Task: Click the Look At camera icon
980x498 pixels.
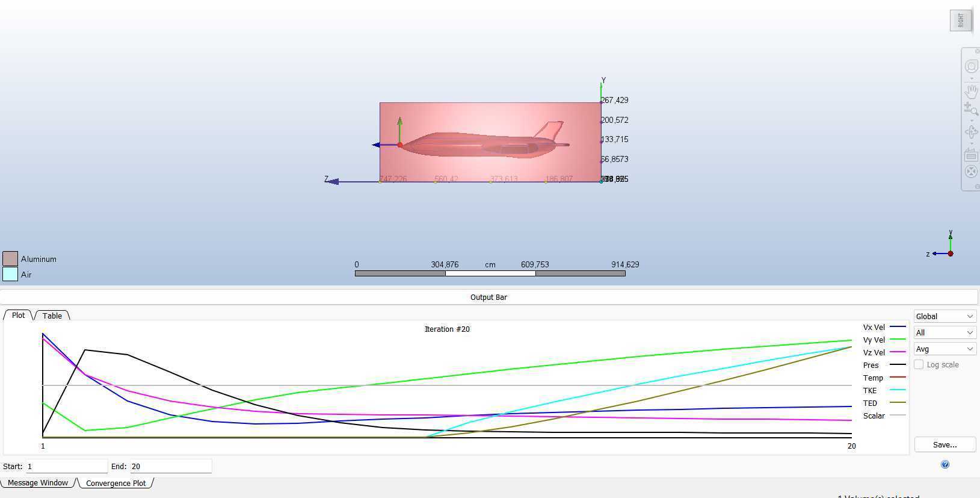Action: (x=971, y=155)
